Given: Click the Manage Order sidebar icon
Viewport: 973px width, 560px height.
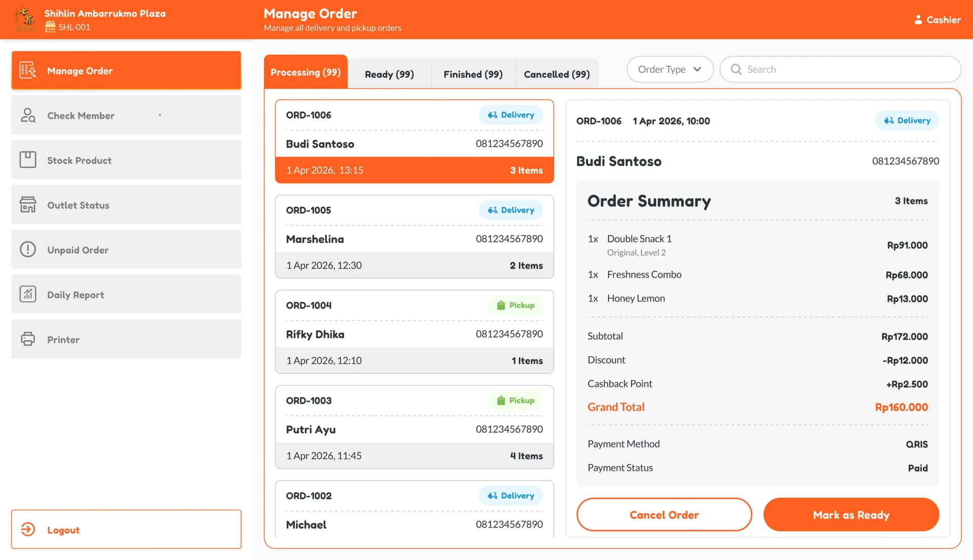Looking at the screenshot, I should coord(28,70).
